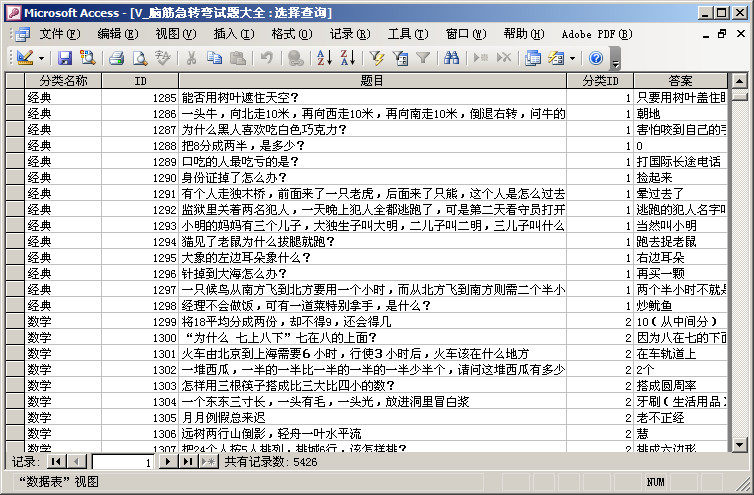Open the 帮助(H) menu
Viewport: 754px width, 495px height.
click(524, 34)
